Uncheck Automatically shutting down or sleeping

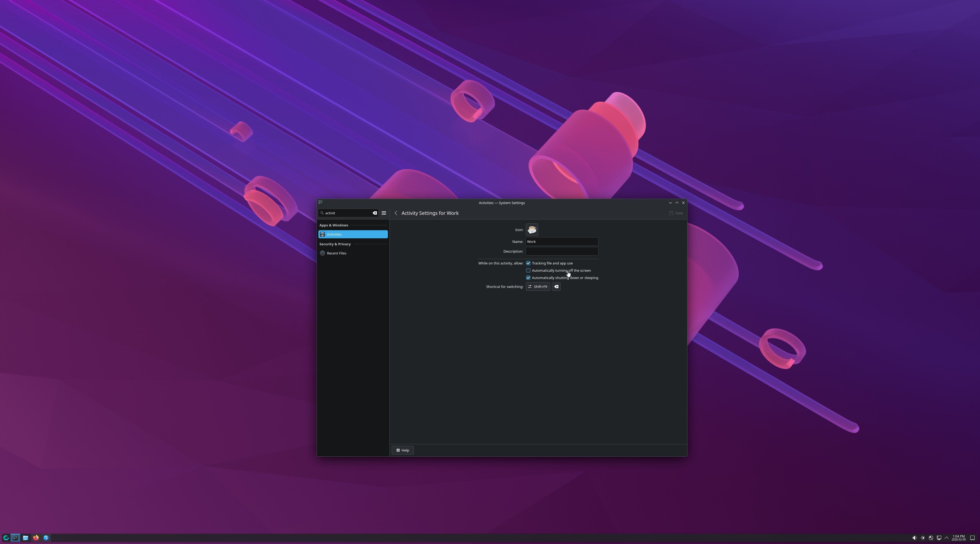click(x=528, y=277)
